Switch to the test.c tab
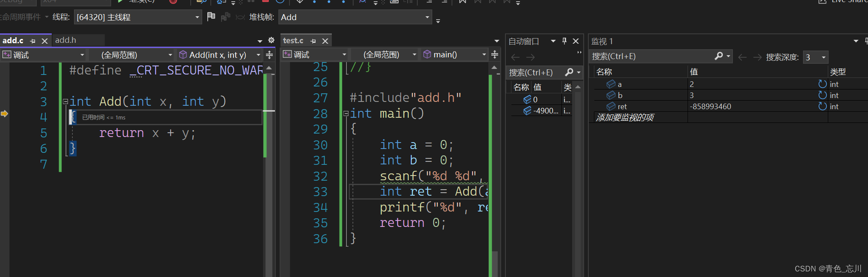The width and height of the screenshot is (868, 277). [293, 41]
